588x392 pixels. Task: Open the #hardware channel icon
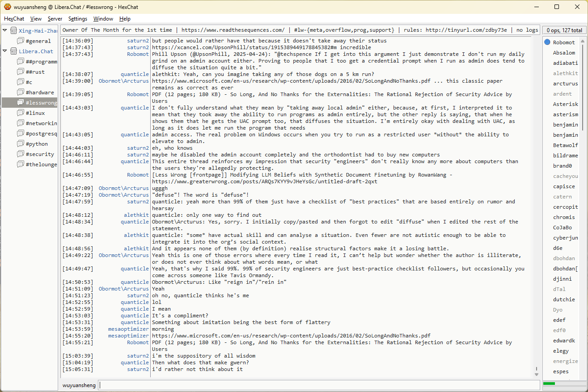click(x=21, y=92)
